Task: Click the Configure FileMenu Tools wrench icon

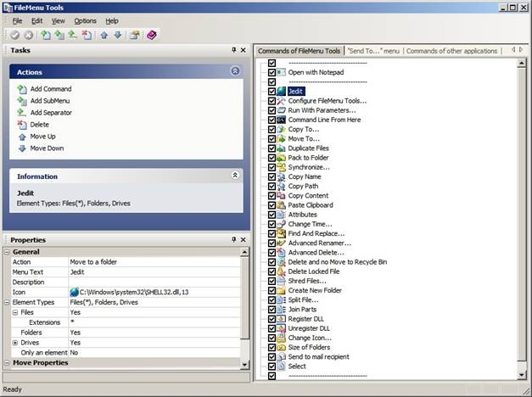Action: (x=281, y=101)
